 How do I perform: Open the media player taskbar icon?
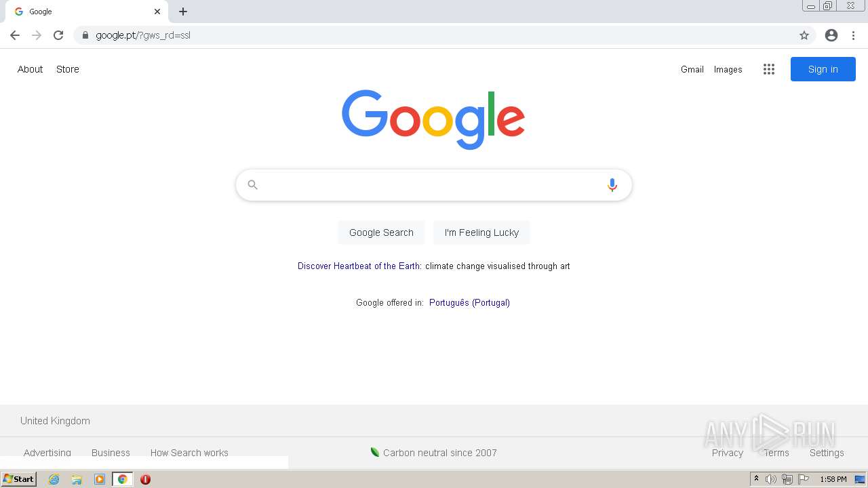click(100, 479)
